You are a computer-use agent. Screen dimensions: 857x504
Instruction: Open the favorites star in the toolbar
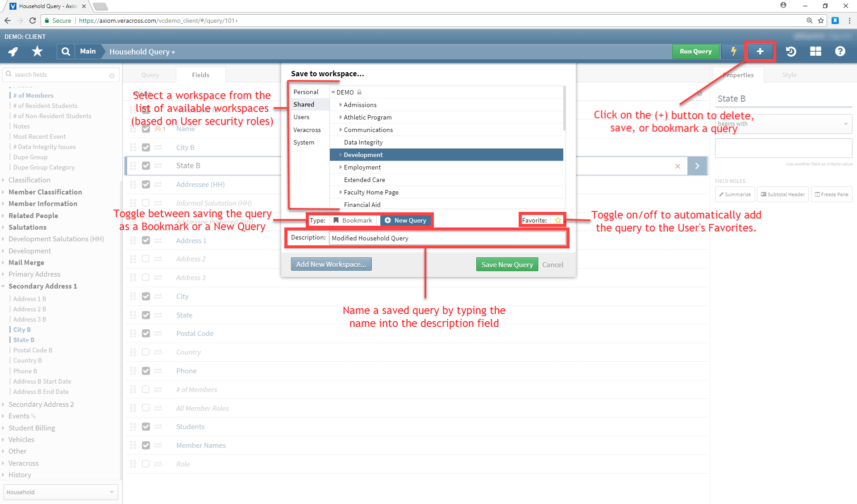point(37,52)
